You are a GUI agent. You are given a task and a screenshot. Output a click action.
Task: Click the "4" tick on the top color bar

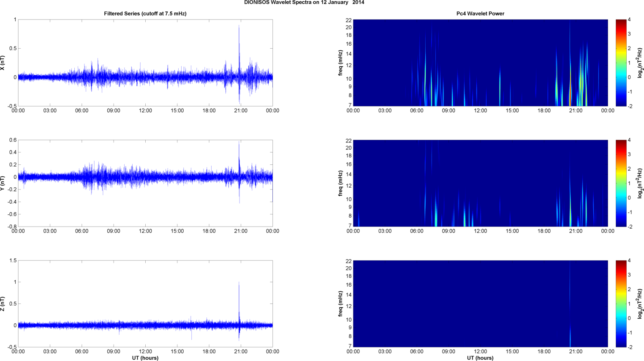point(629,20)
